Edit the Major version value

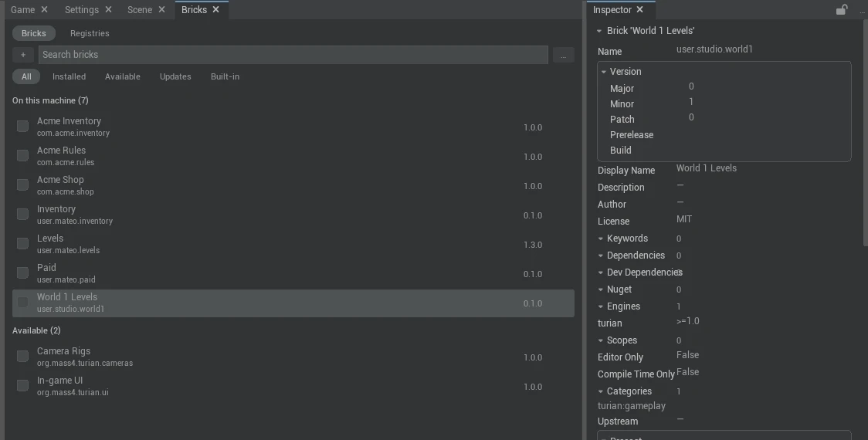(691, 86)
